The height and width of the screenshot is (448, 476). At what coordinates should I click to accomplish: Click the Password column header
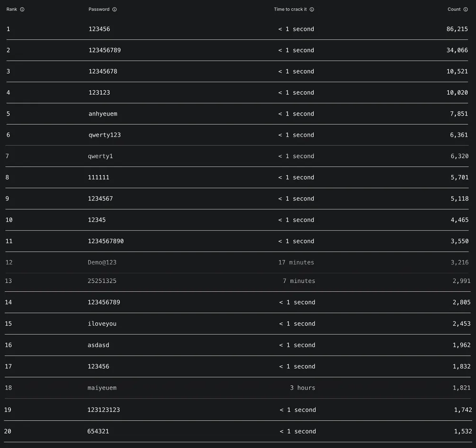(99, 10)
